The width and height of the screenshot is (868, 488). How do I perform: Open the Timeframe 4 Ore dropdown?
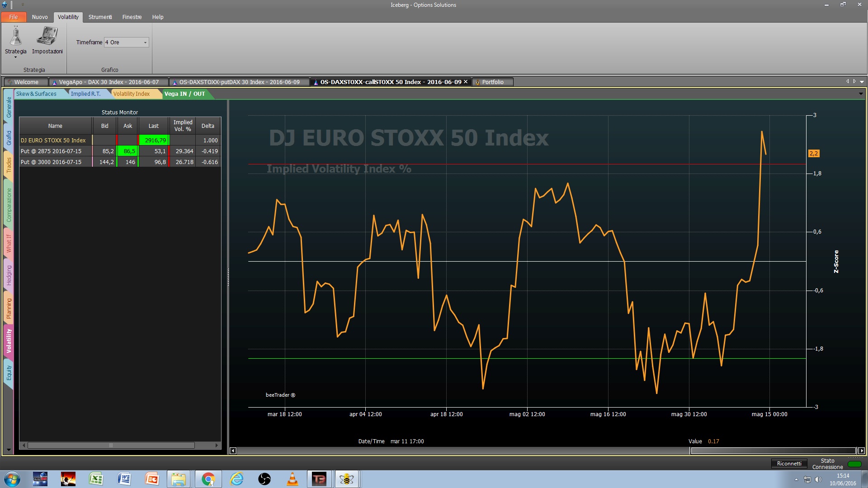127,42
